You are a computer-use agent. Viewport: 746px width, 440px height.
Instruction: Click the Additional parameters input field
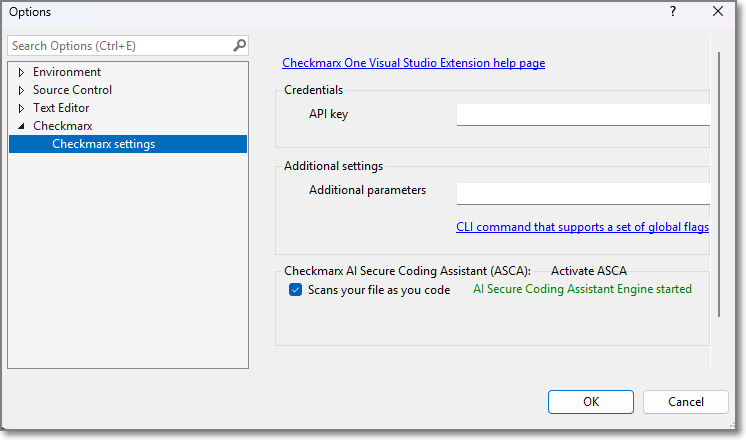pyautogui.click(x=582, y=192)
